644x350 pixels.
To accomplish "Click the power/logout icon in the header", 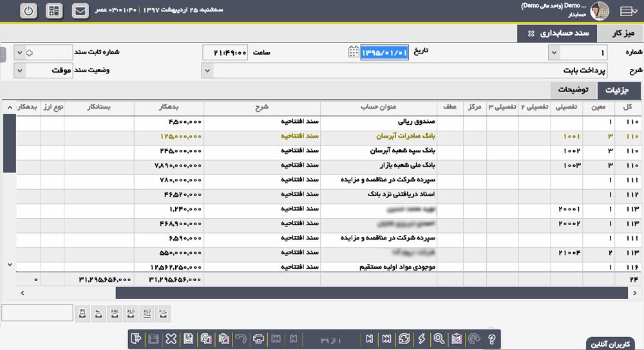I will tap(28, 11).
